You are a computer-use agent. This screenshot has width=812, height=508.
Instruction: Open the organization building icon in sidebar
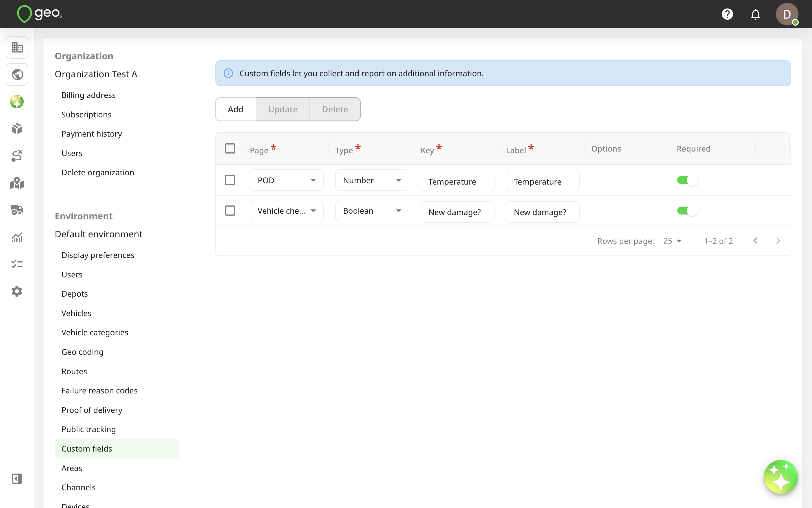[x=17, y=47]
